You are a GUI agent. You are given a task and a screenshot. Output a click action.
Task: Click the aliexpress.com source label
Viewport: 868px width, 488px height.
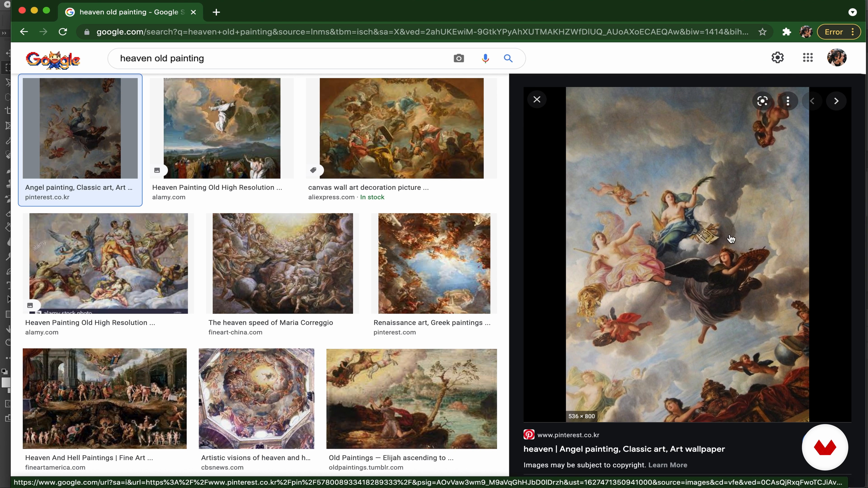[x=331, y=197]
